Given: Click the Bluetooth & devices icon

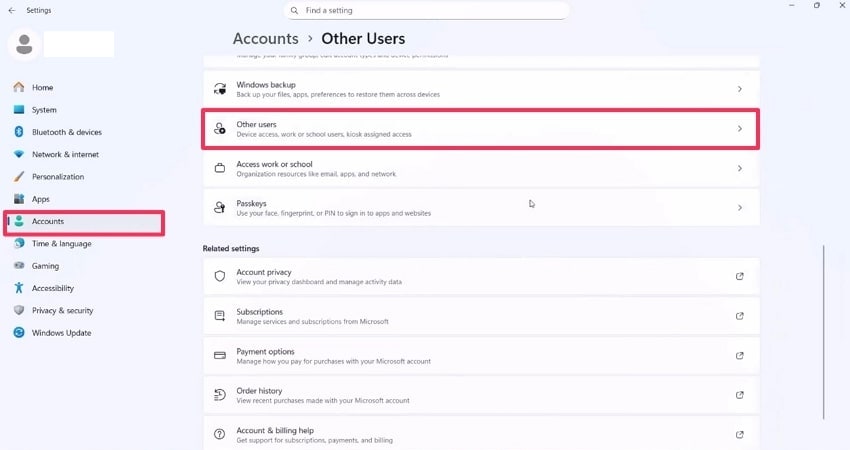Looking at the screenshot, I should 19,132.
